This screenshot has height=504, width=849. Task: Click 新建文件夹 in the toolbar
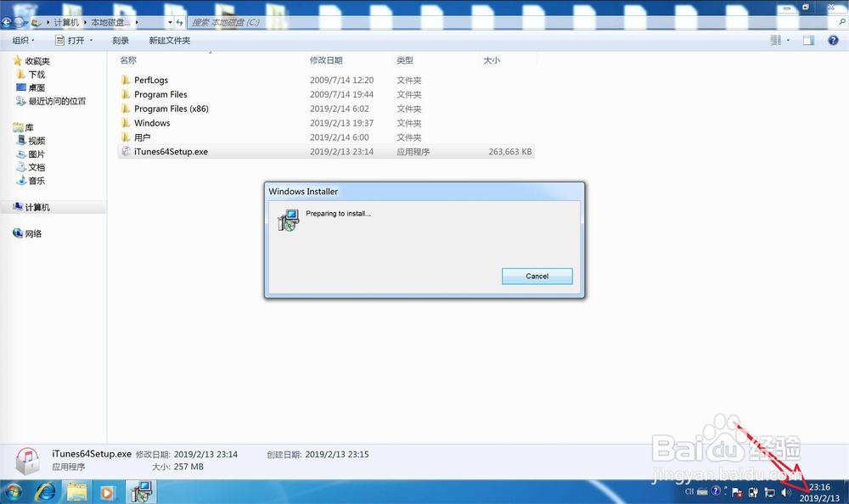(x=170, y=41)
